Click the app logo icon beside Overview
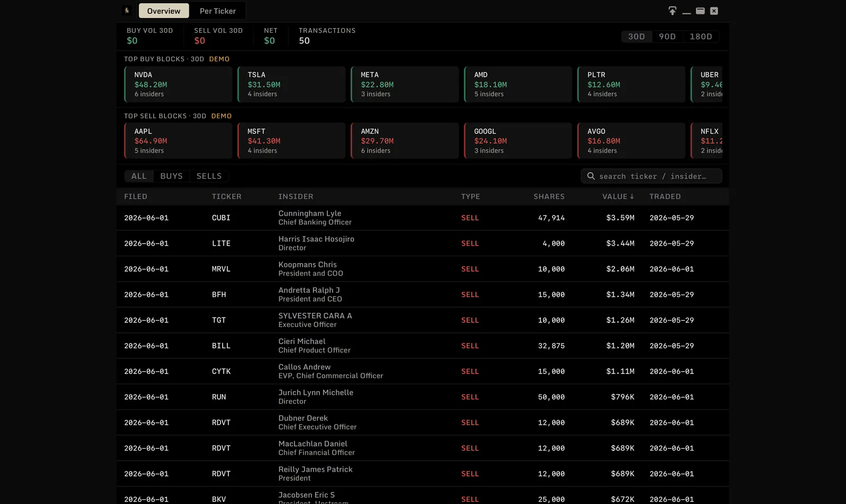The width and height of the screenshot is (846, 504). pos(127,11)
